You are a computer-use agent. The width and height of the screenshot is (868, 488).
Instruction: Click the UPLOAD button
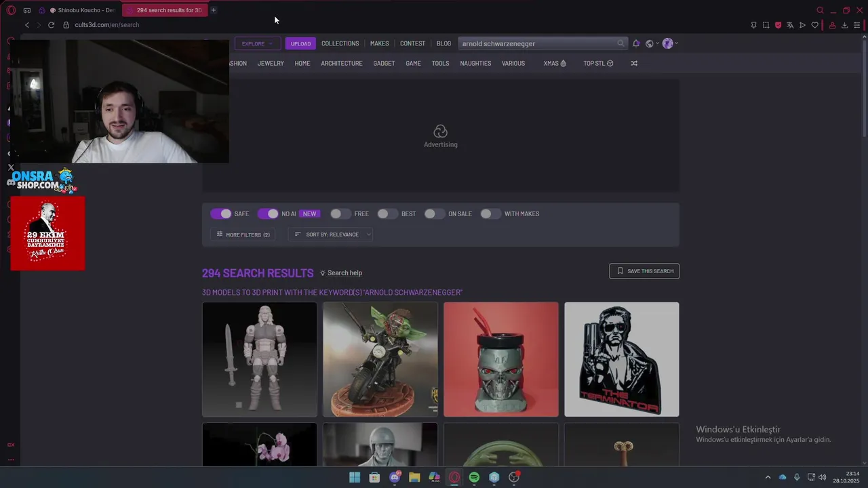tap(300, 43)
